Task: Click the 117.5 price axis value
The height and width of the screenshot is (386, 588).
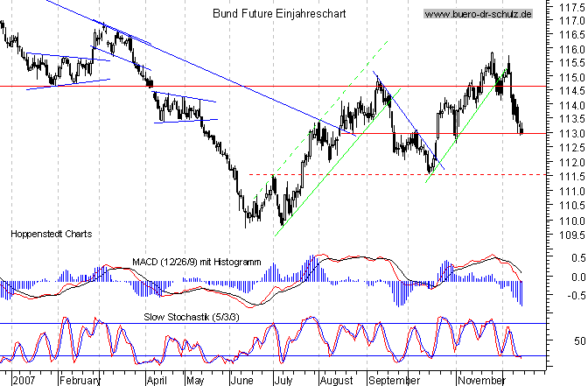Action: 572,7
